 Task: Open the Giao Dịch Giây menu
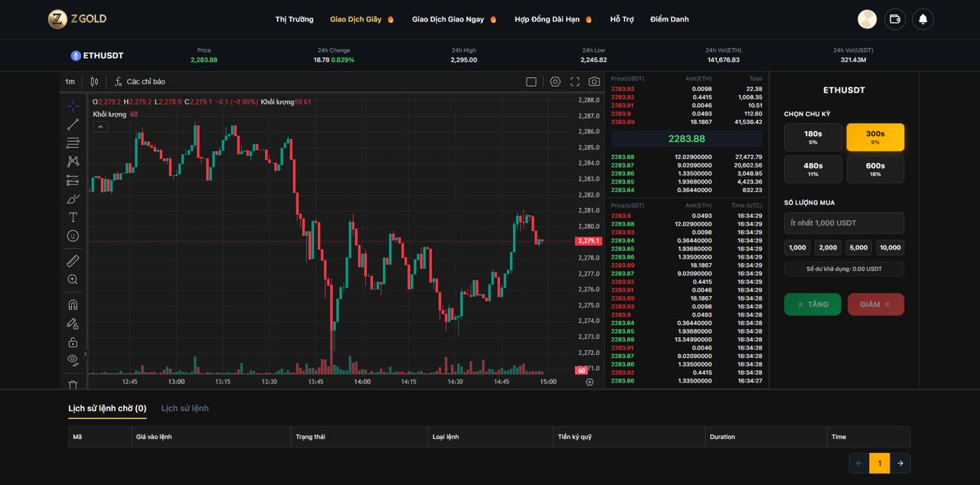pos(361,19)
